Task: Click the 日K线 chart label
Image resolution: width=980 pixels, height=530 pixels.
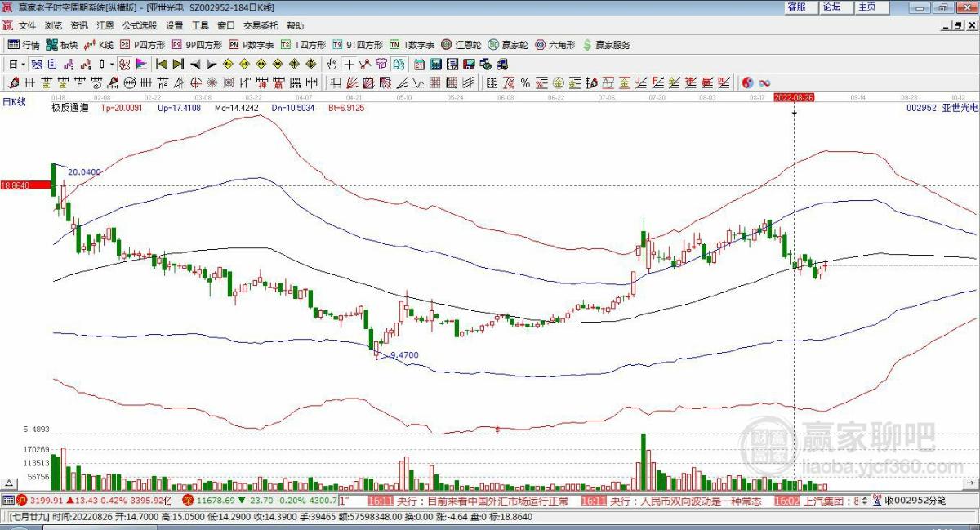Action: [x=14, y=102]
